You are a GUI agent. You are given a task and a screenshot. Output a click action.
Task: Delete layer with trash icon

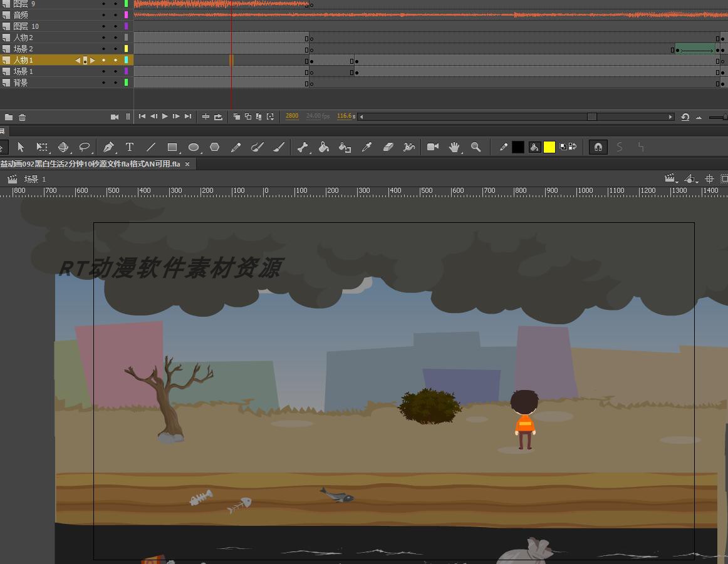pos(23,117)
